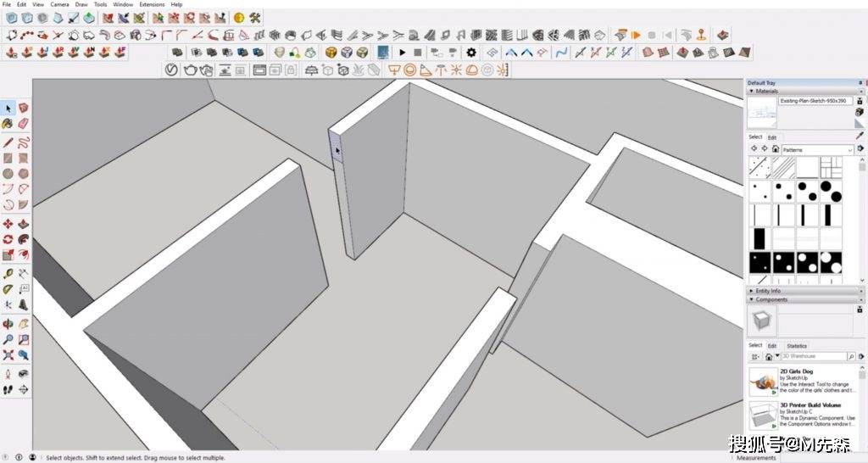
Task: Click the V-Ray asset editor icon
Action: point(171,70)
